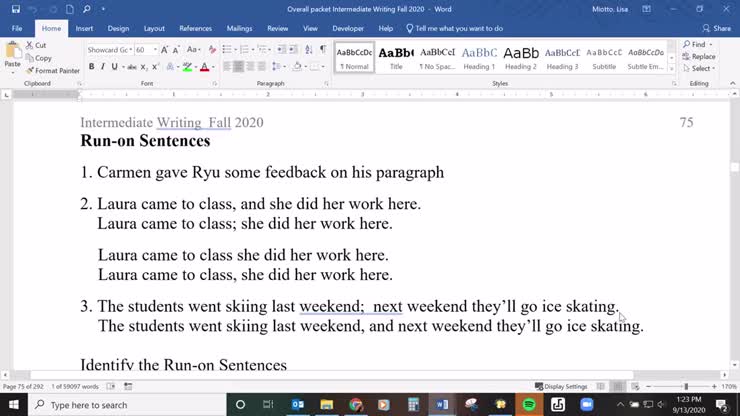Toggle show paragraph marks
740x416 pixels.
(323, 50)
